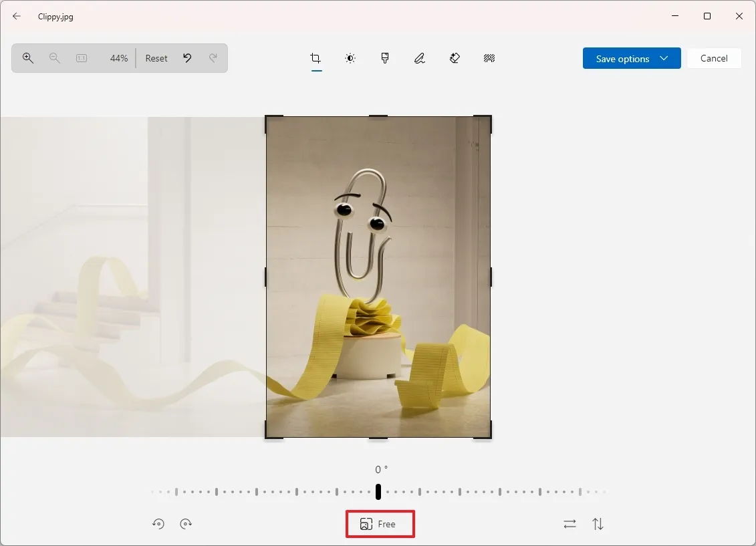Open the light Adjustment tool
The image size is (756, 546).
(x=350, y=58)
